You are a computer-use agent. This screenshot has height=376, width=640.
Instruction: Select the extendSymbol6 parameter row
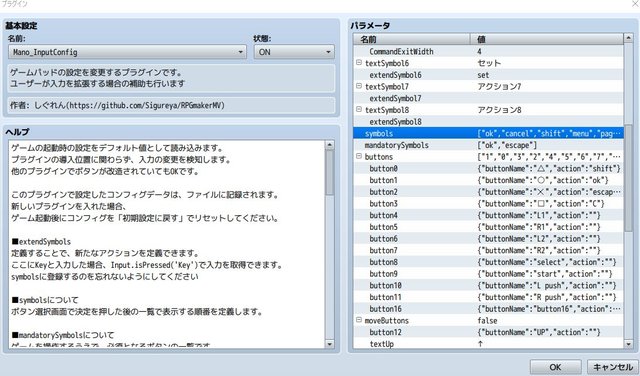click(489, 75)
